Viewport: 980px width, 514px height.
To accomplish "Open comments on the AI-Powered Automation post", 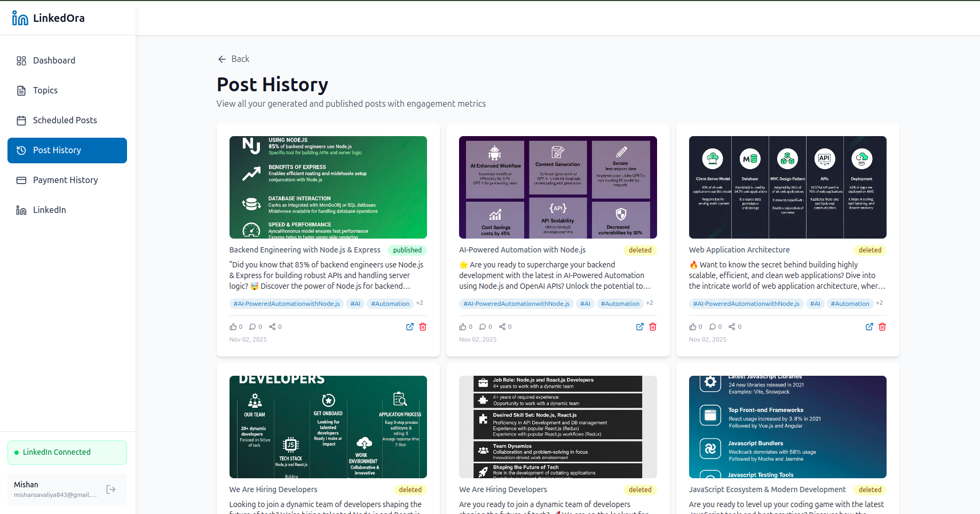I will point(483,326).
